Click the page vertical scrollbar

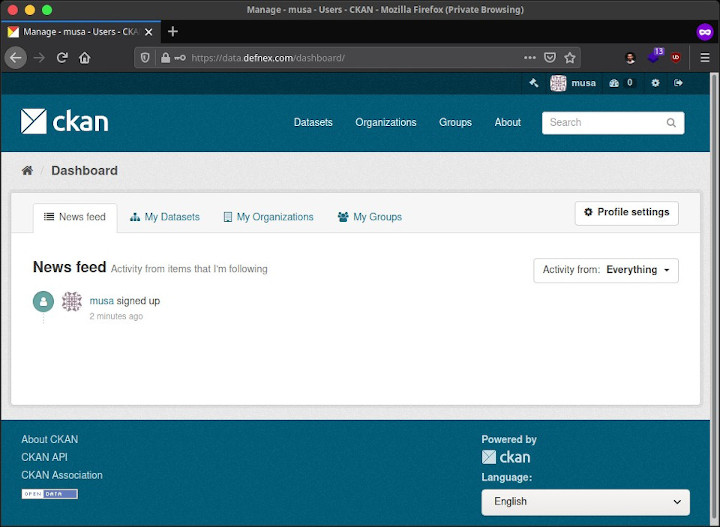(714, 298)
